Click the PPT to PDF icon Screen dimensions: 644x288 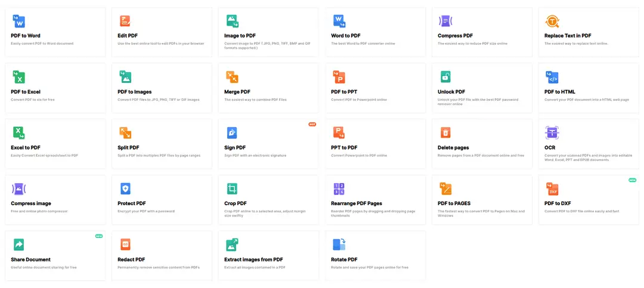click(339, 133)
